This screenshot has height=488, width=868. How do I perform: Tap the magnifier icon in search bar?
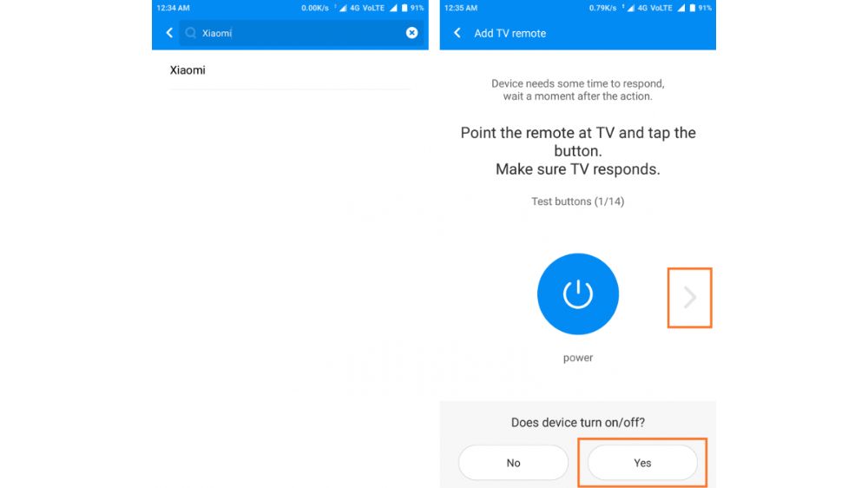pyautogui.click(x=190, y=33)
